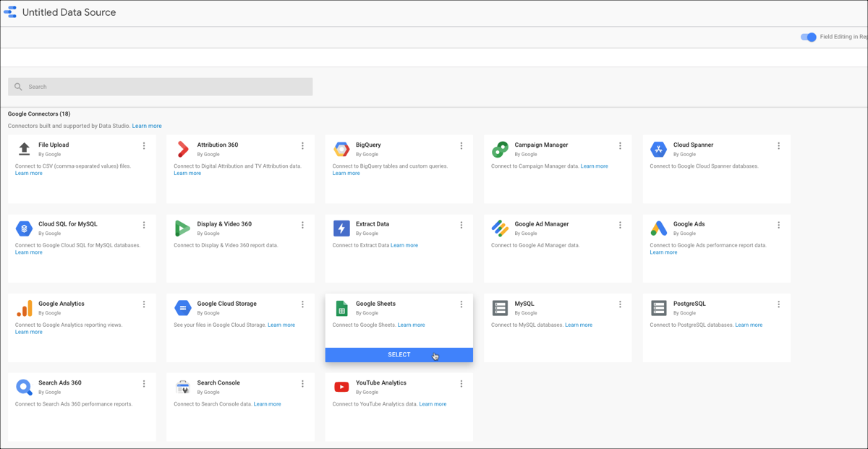The image size is (868, 449).
Task: Click the Google Analytics connector icon
Action: tap(24, 309)
